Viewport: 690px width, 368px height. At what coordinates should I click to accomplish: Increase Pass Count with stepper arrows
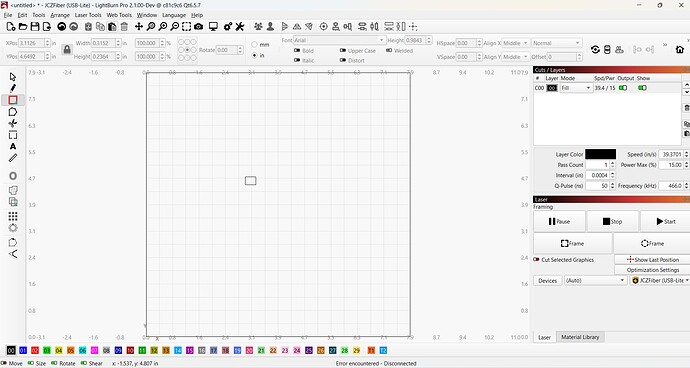tap(613, 163)
